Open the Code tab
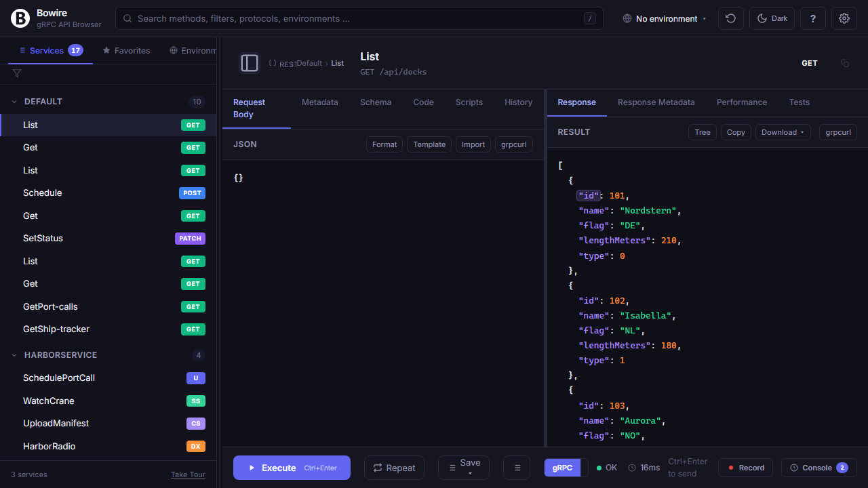 pos(423,102)
